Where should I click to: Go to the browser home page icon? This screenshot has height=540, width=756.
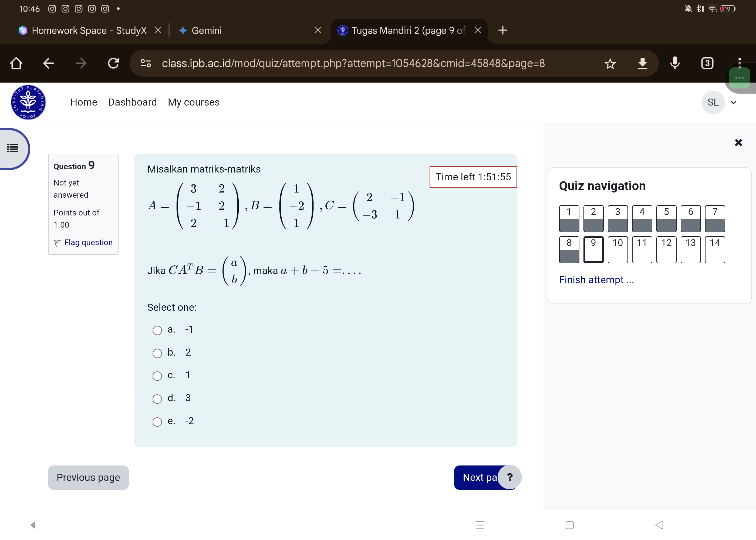[x=16, y=63]
